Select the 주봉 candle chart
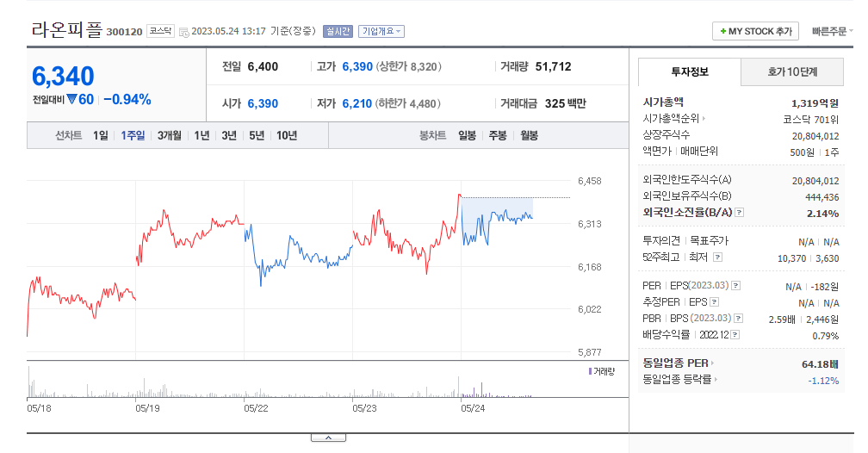868x453 pixels. [498, 136]
